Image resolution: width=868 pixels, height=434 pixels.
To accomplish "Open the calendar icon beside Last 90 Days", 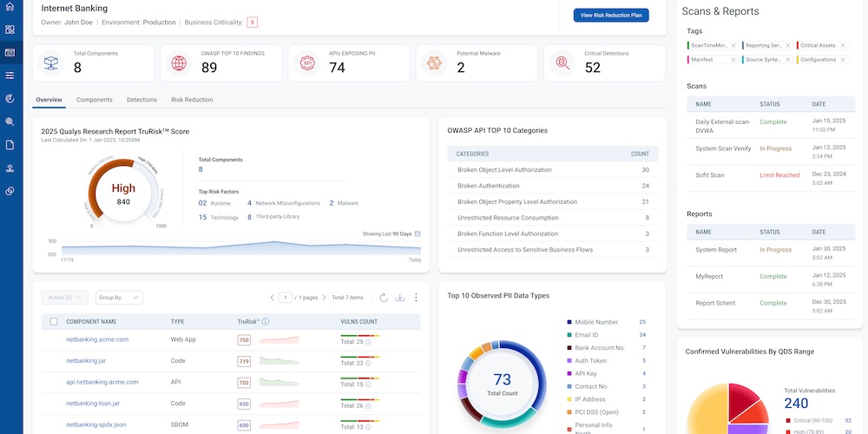I will coord(418,233).
